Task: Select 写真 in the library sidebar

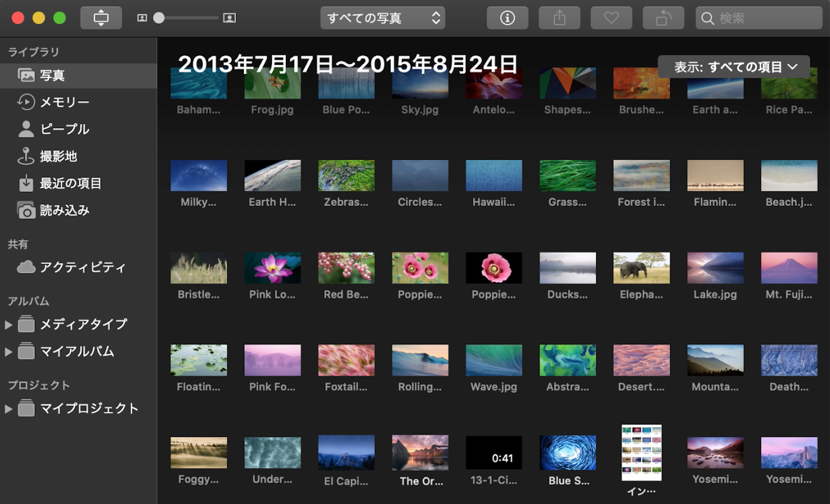Action: 78,76
